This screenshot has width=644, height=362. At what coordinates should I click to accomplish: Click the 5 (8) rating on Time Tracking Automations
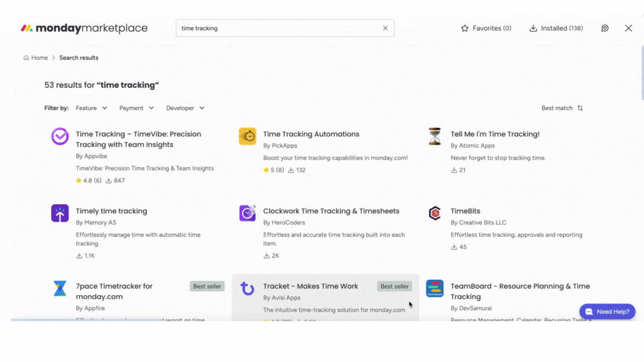[273, 170]
